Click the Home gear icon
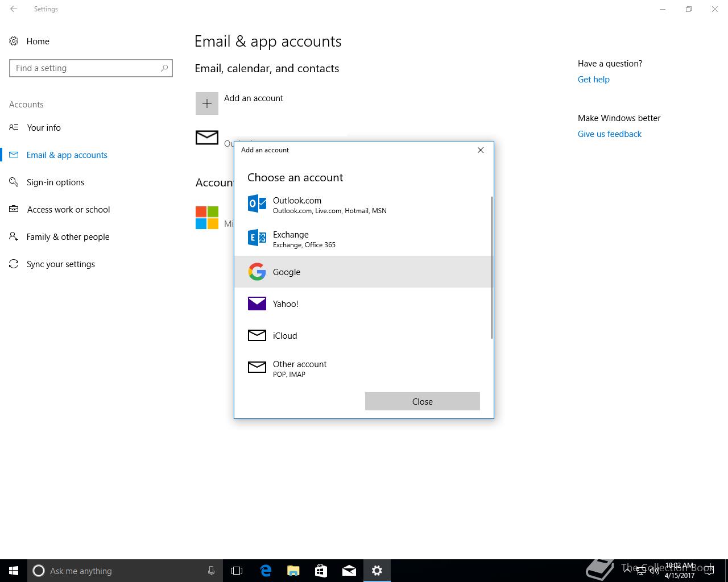Viewport: 728px width, 582px height. point(14,41)
